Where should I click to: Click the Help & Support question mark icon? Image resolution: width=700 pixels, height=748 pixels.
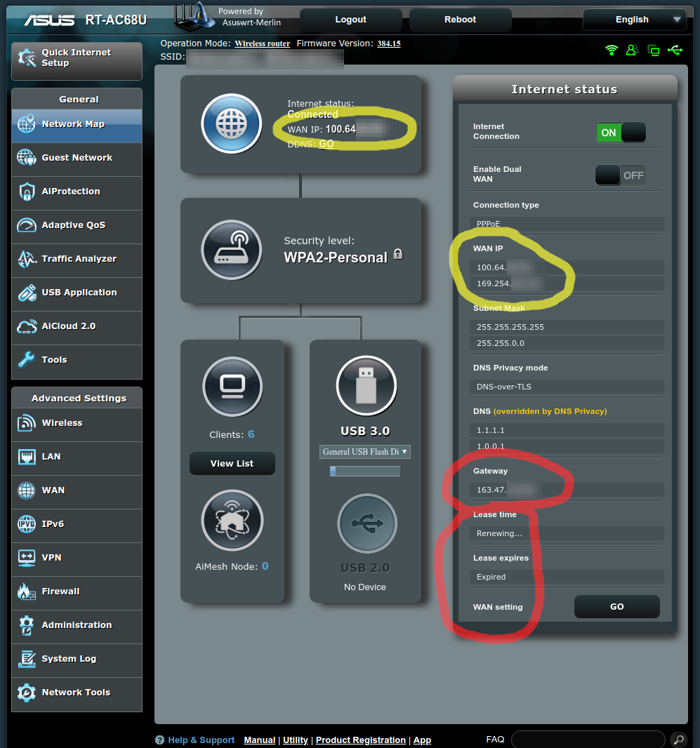pos(160,740)
